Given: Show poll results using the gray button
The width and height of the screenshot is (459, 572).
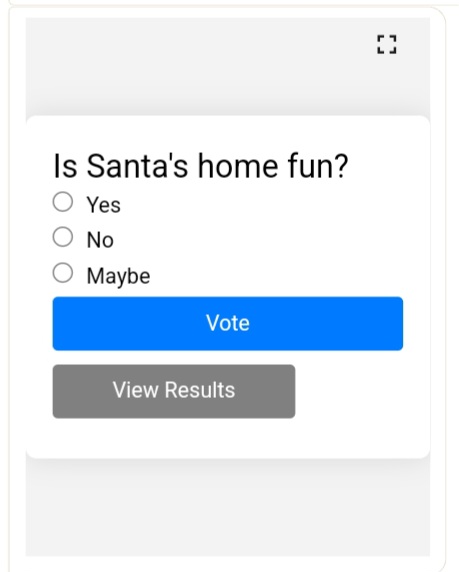Looking at the screenshot, I should [174, 391].
